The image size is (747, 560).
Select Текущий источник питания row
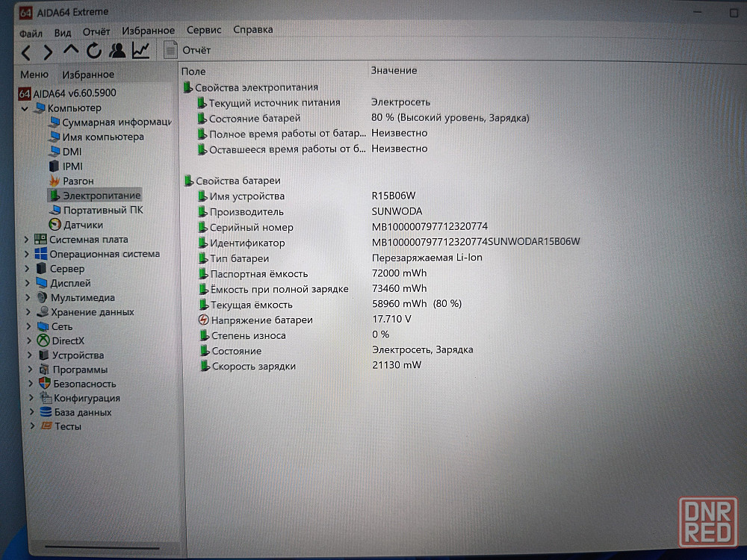pos(314,102)
